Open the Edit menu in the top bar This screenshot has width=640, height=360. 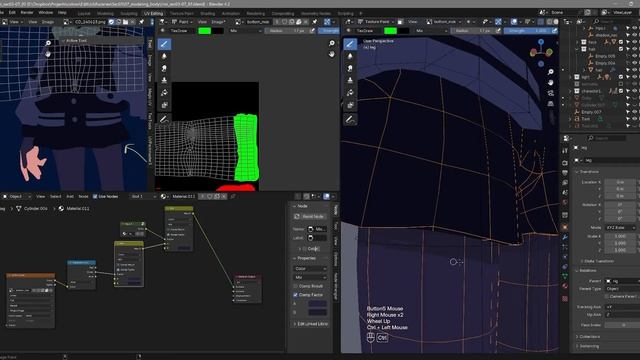[x=12, y=13]
